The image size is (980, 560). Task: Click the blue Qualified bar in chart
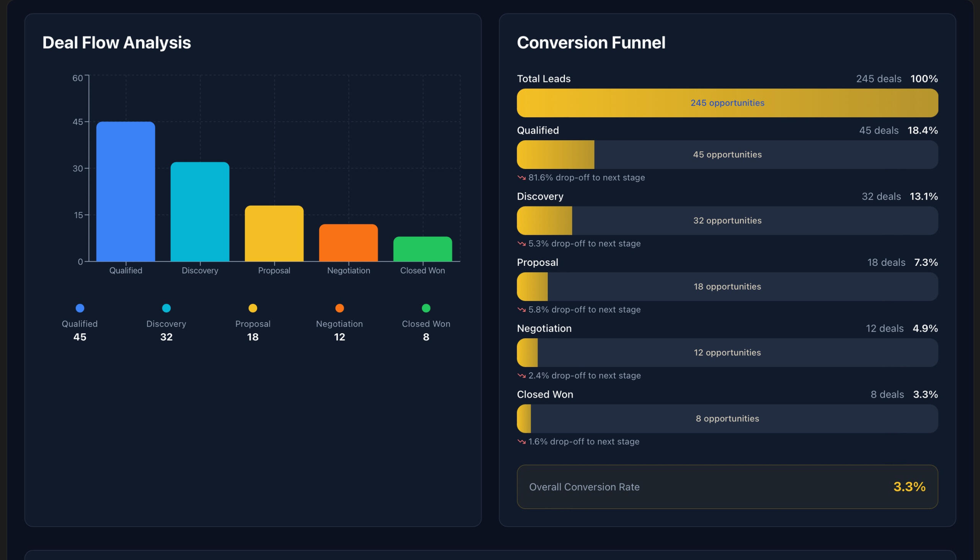pyautogui.click(x=126, y=192)
